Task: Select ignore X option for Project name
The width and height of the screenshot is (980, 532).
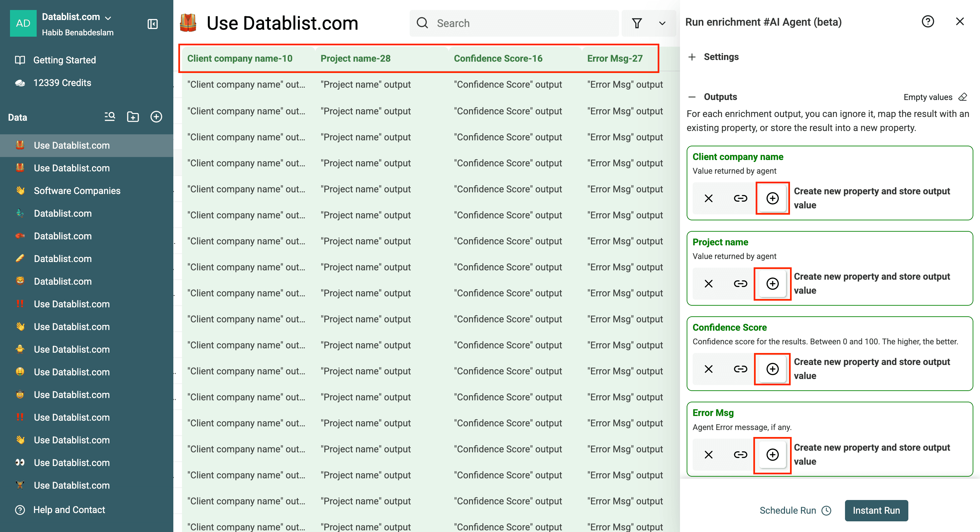Action: [x=708, y=284]
